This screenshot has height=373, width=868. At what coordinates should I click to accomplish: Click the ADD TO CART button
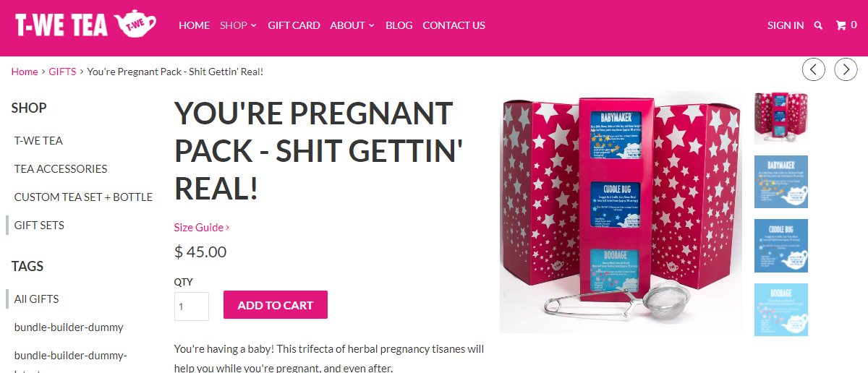click(x=276, y=304)
